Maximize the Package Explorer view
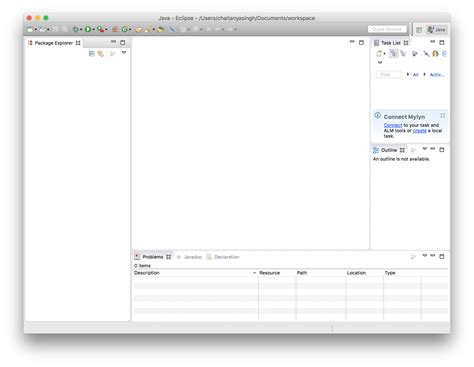This screenshot has width=474, height=367. (123, 43)
